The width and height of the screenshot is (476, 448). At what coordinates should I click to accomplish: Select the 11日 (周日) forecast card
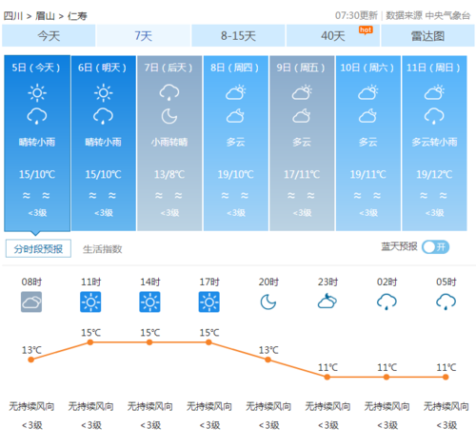(434, 144)
